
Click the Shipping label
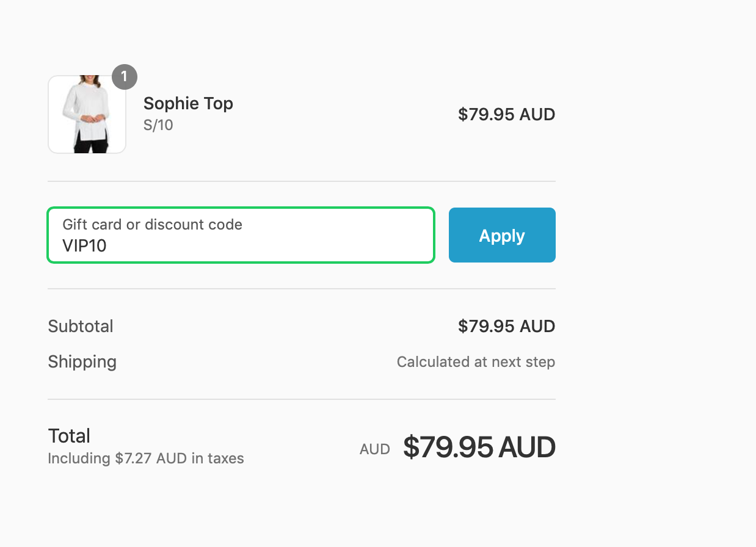(x=82, y=361)
